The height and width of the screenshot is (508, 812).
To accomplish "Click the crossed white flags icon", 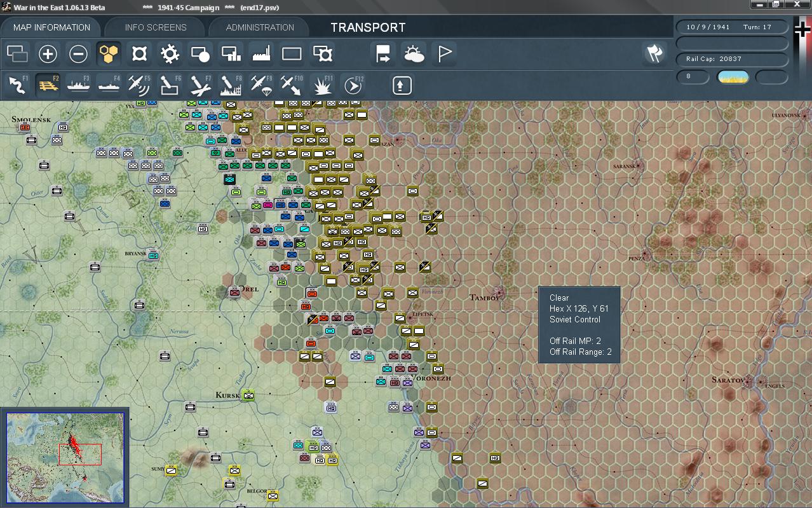I will tap(654, 54).
